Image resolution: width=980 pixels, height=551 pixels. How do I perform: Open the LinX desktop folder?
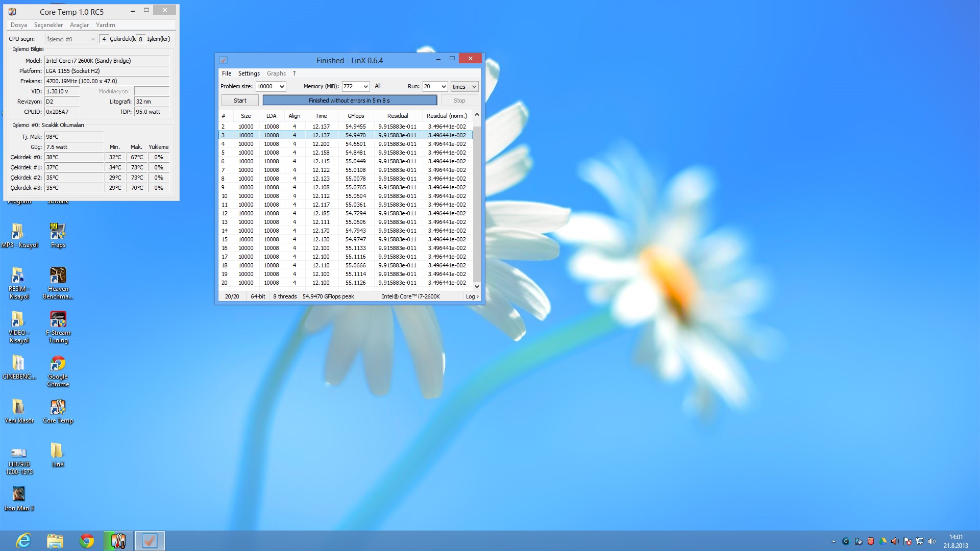pyautogui.click(x=58, y=455)
